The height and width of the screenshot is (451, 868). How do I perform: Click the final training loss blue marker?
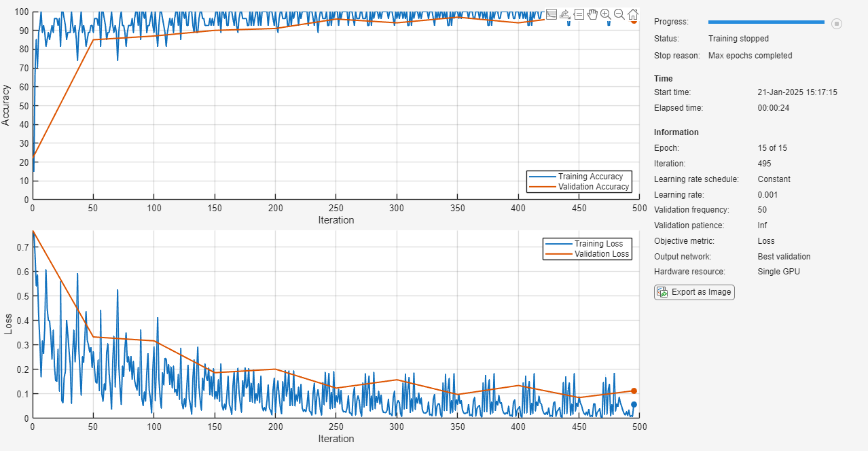[x=634, y=405]
